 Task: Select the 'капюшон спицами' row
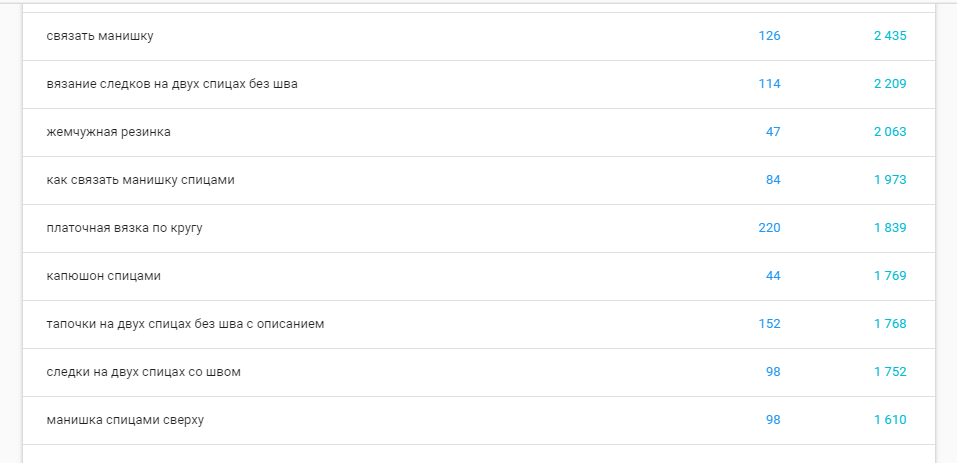[x=104, y=276]
